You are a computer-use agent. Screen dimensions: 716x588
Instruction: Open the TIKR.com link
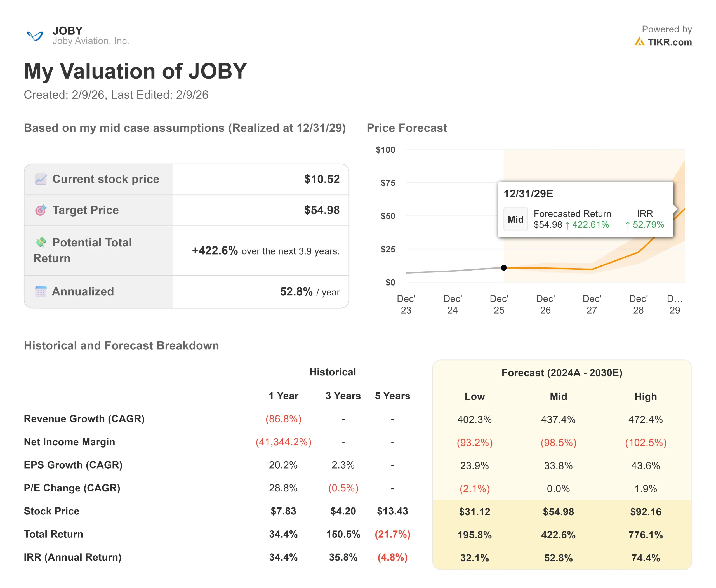tap(669, 42)
